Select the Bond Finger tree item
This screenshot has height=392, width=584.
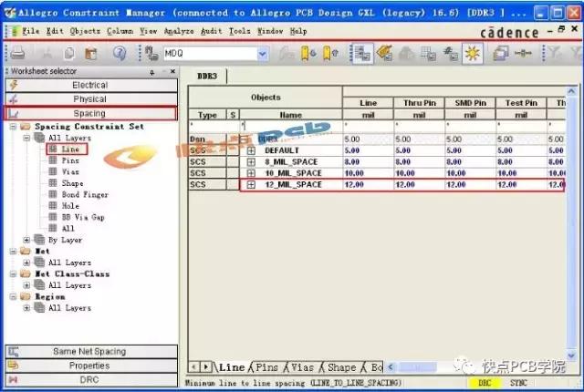[85, 194]
